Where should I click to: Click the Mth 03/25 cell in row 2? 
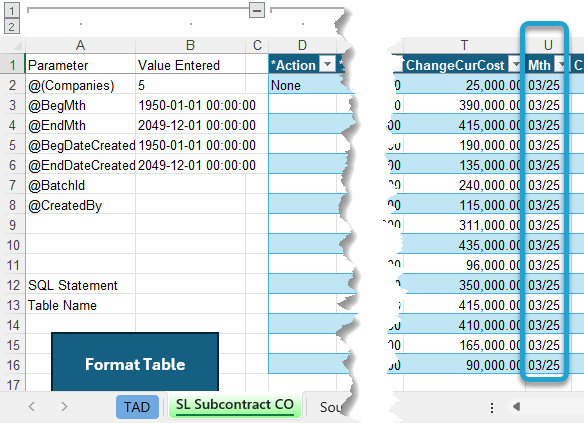point(548,85)
